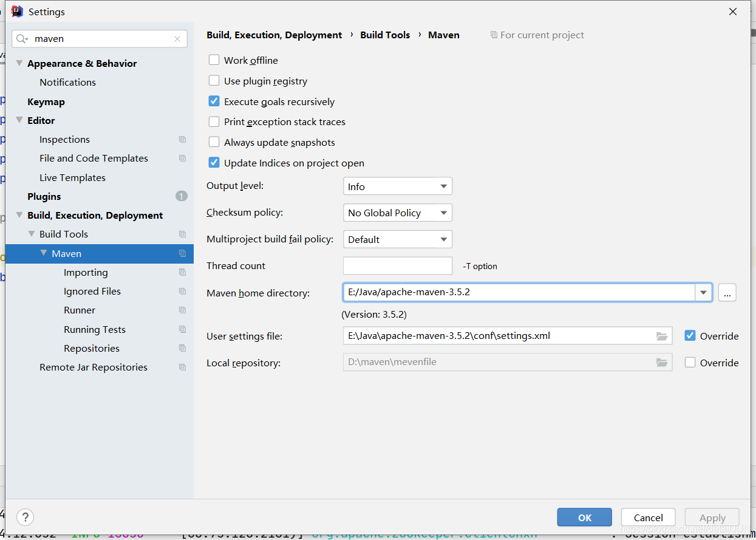Collapse Build, Execution, Deployment tree arrow
Viewport: 756px width, 540px height.
[x=19, y=215]
